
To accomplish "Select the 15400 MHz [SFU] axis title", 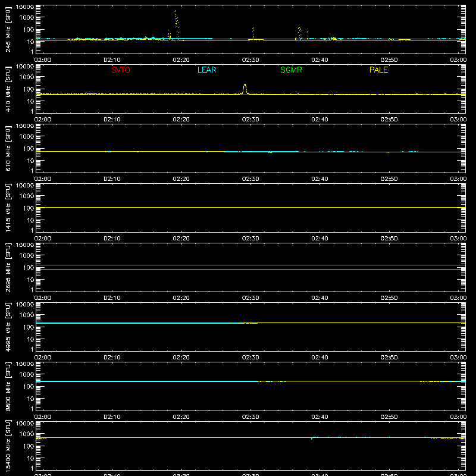I will point(8,446).
